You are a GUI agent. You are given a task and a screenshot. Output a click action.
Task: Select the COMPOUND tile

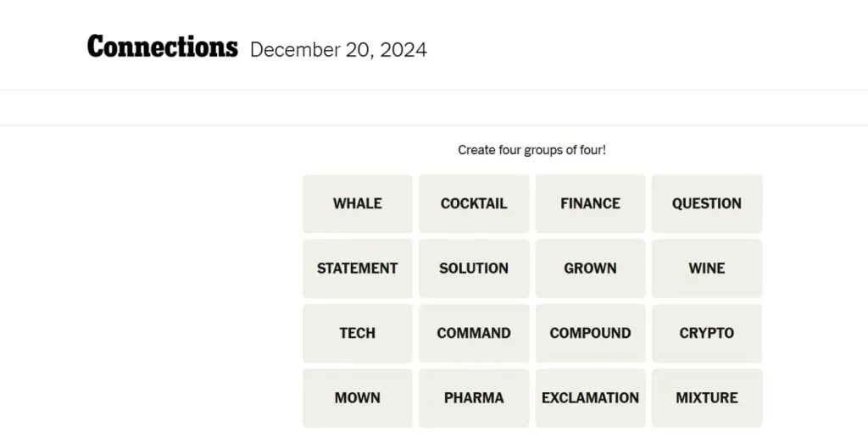590,333
